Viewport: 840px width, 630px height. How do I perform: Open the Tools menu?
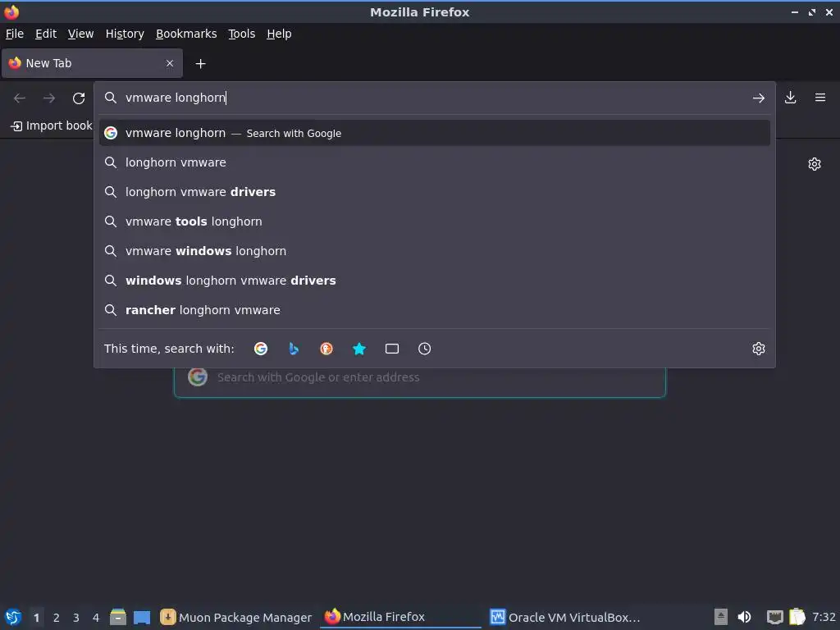pos(242,34)
